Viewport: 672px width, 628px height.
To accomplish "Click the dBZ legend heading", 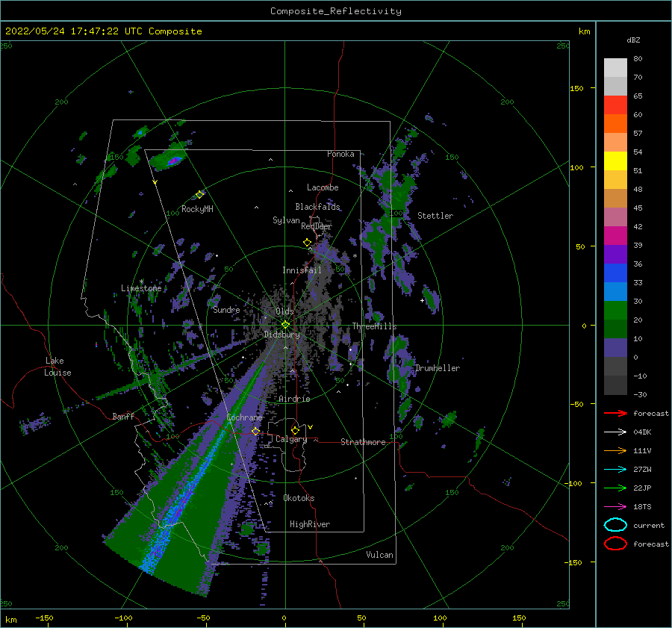I will [x=633, y=40].
